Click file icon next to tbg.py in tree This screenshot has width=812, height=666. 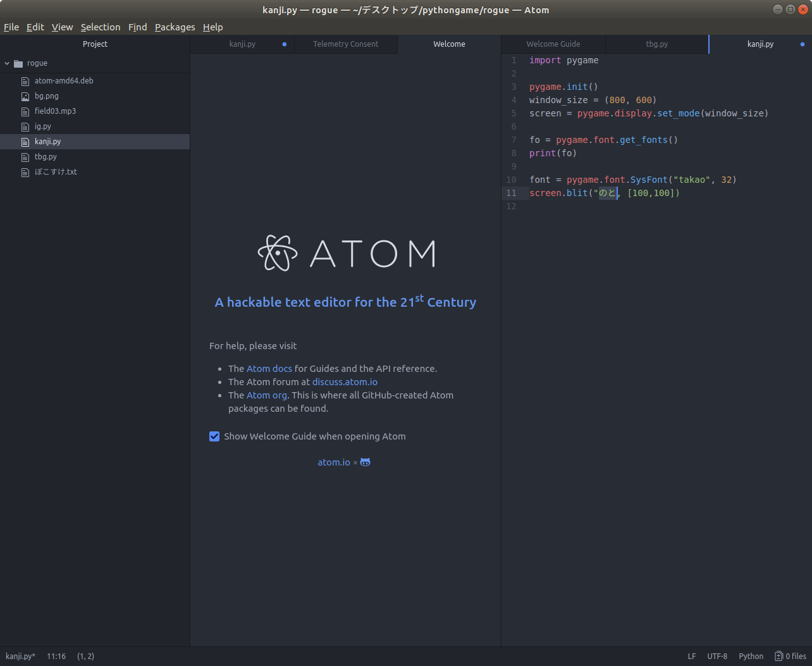(x=25, y=157)
